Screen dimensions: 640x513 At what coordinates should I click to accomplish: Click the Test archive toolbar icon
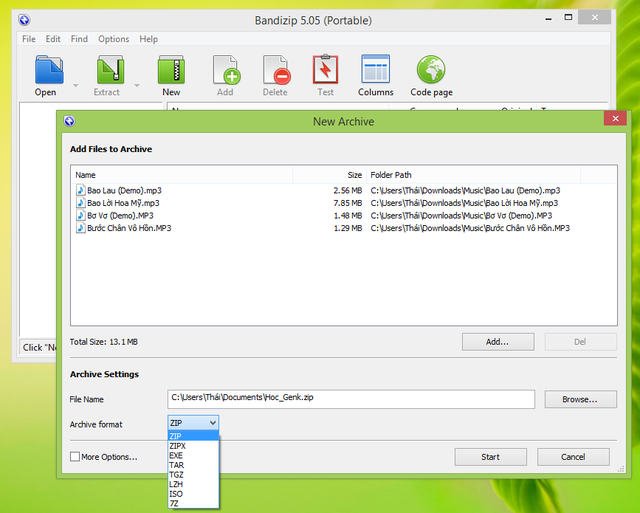[325, 70]
